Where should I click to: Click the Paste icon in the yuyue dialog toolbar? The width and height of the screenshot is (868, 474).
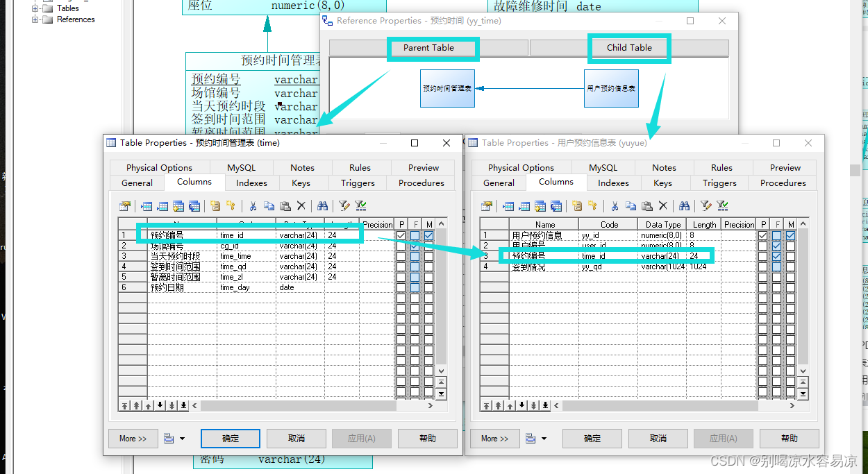(x=647, y=205)
